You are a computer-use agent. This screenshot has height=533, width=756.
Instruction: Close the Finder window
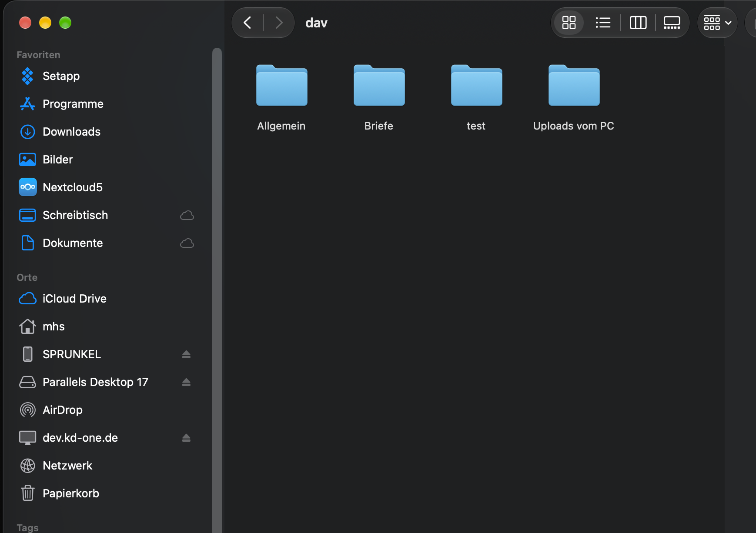pos(25,23)
